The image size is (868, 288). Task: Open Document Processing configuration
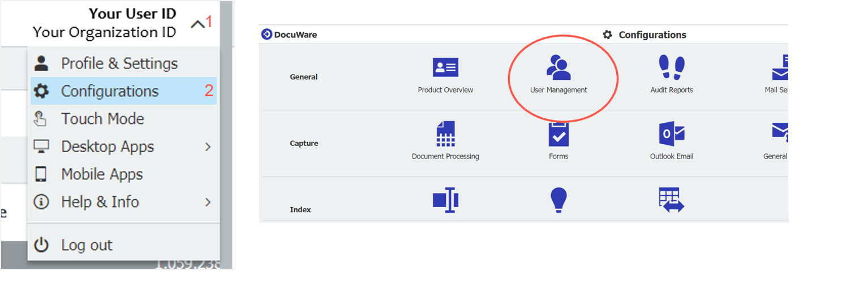445,135
